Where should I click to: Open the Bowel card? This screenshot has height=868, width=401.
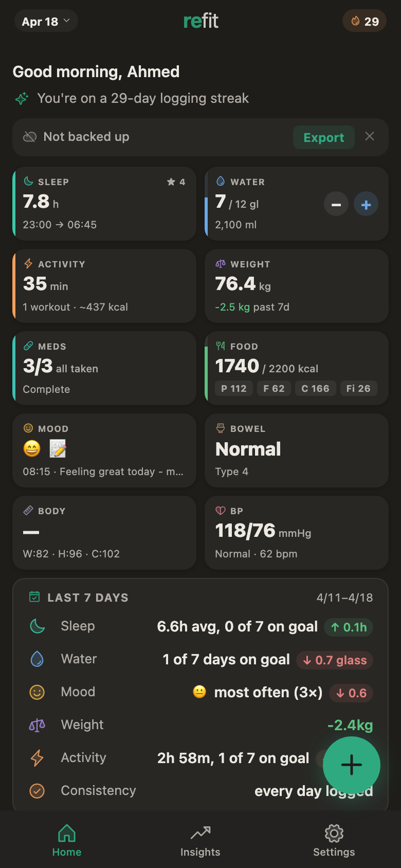tap(296, 450)
